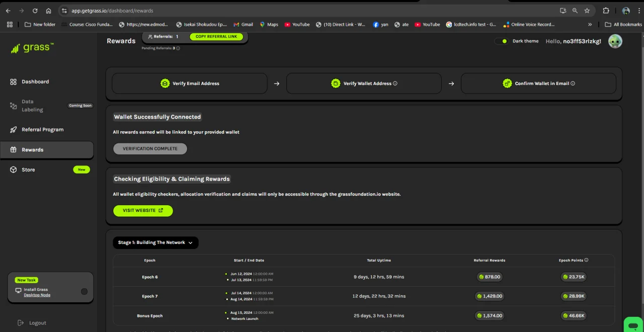
Task: Open the Maps bookmark
Action: 269,24
